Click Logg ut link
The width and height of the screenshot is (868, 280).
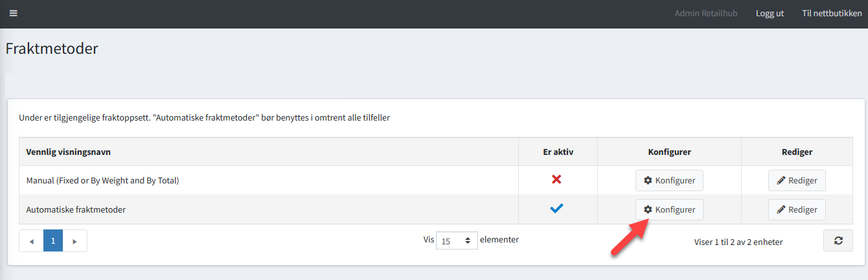770,14
